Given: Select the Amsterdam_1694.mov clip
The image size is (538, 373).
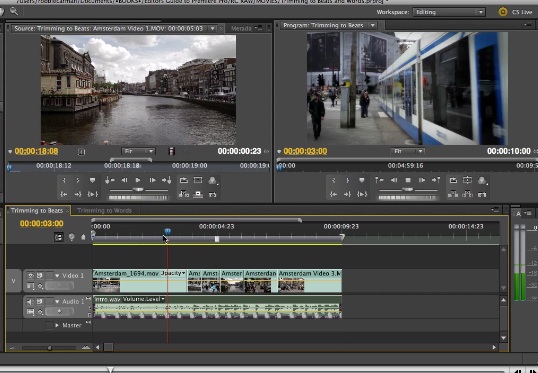Looking at the screenshot, I should pyautogui.click(x=140, y=281).
